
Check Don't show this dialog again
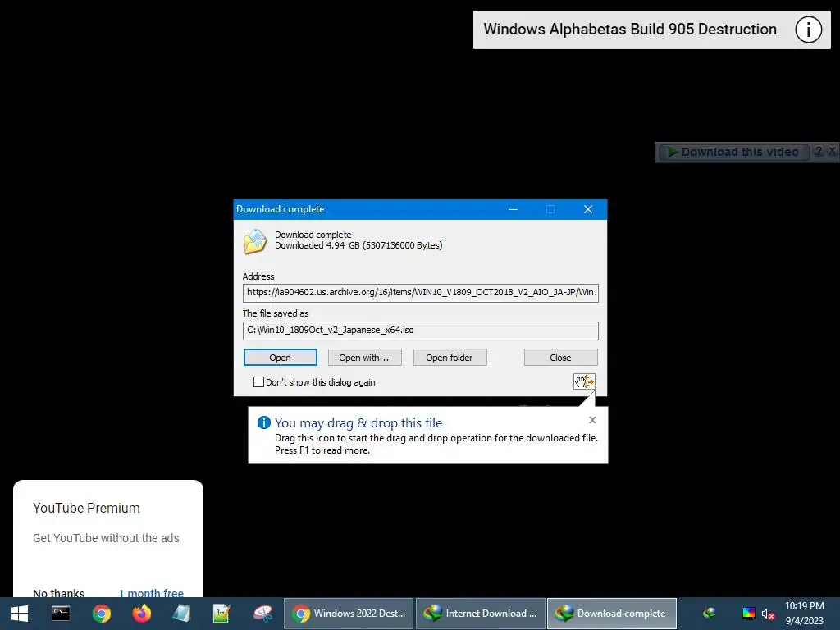coord(258,382)
